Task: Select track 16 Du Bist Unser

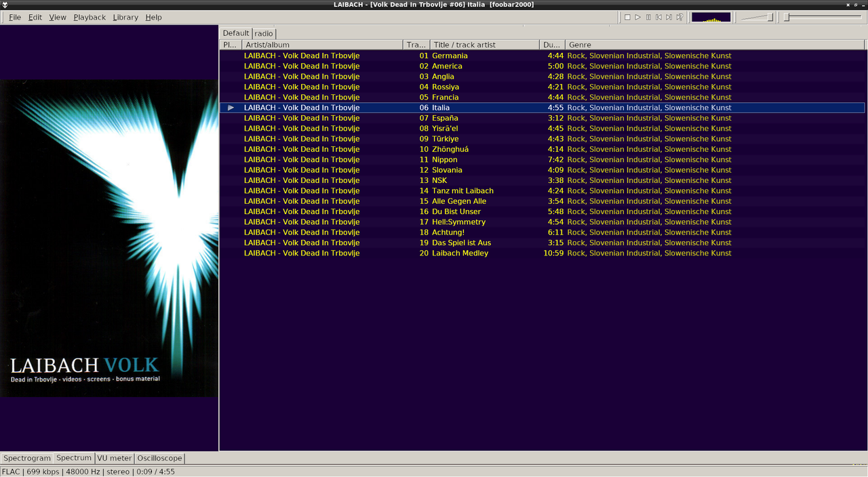Action: click(542, 211)
